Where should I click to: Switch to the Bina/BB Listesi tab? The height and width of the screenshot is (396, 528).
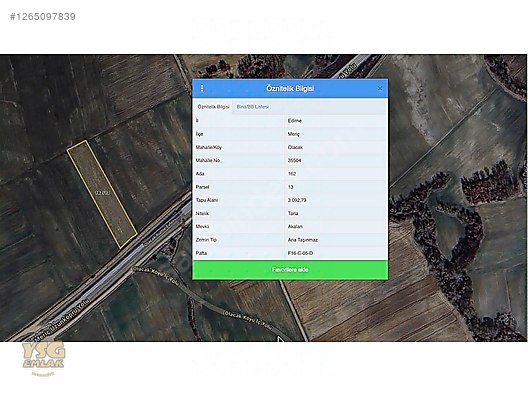[253, 107]
